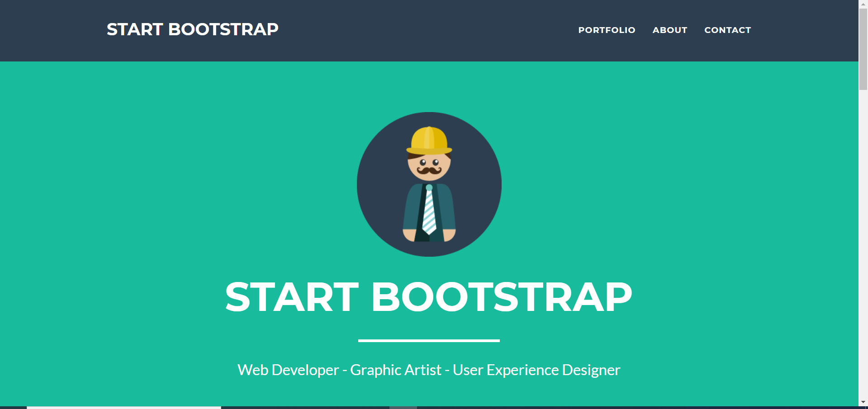The image size is (868, 409).
Task: Click the "User Experience Designer" subtitle text
Action: [x=536, y=370]
